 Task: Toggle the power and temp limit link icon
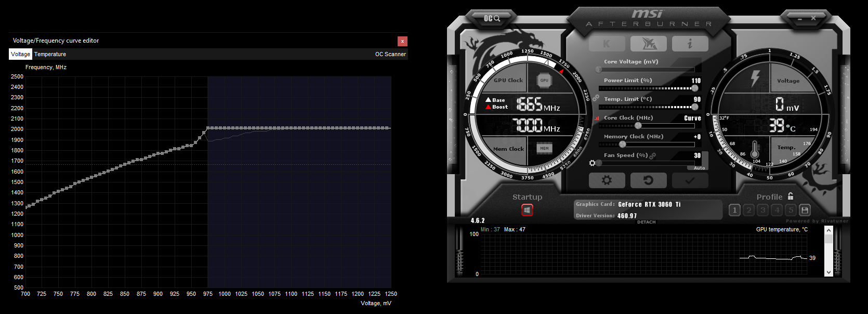pos(596,98)
